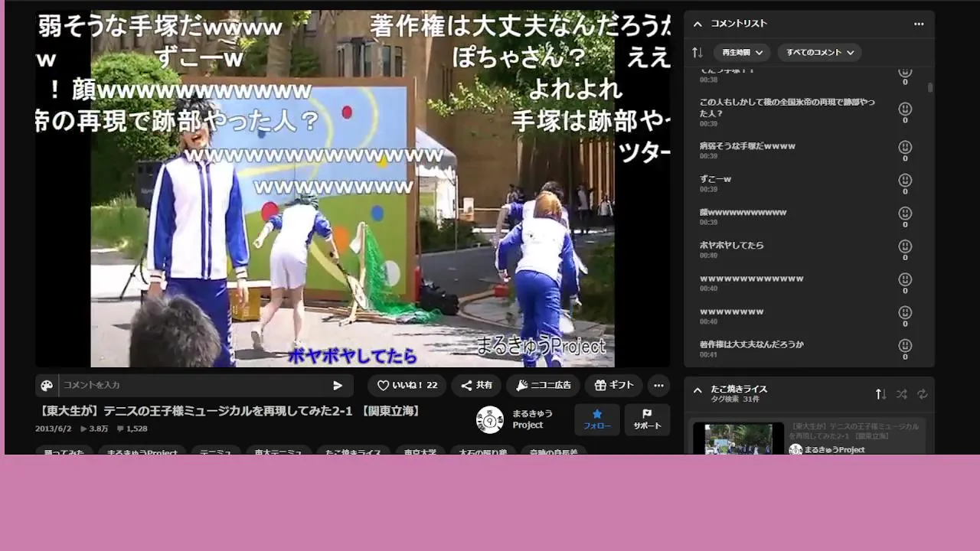Send a gift via ギフト button
The image size is (980, 551).
click(x=614, y=386)
